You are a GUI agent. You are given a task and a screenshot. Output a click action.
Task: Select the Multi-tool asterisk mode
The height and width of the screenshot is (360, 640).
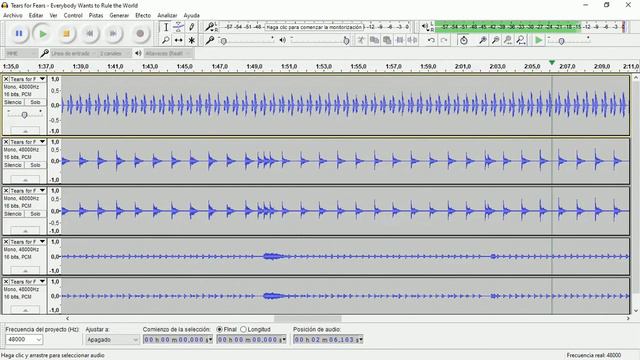pos(191,40)
